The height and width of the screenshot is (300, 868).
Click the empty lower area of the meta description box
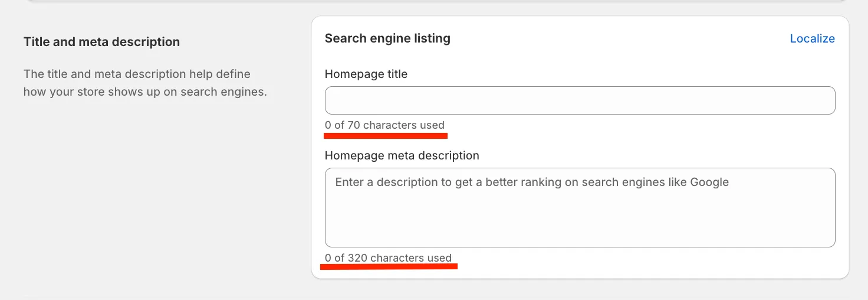[x=580, y=221]
